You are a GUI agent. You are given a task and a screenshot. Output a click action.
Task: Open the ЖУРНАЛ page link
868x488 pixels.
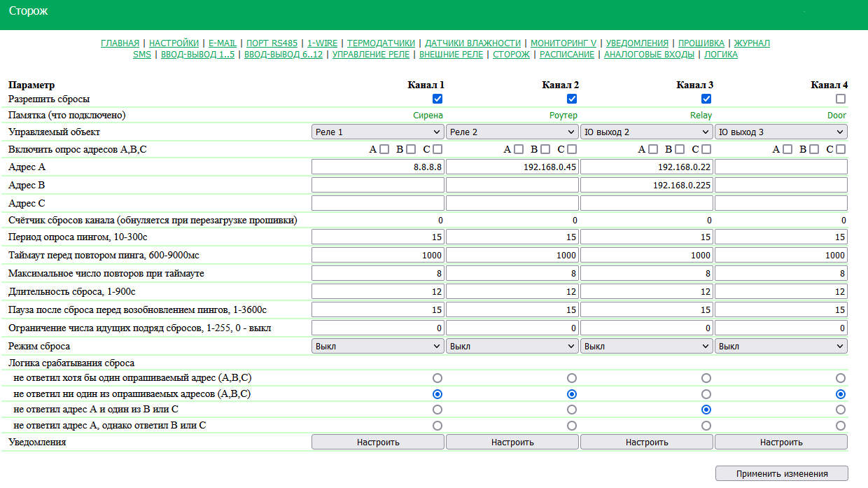pos(752,43)
